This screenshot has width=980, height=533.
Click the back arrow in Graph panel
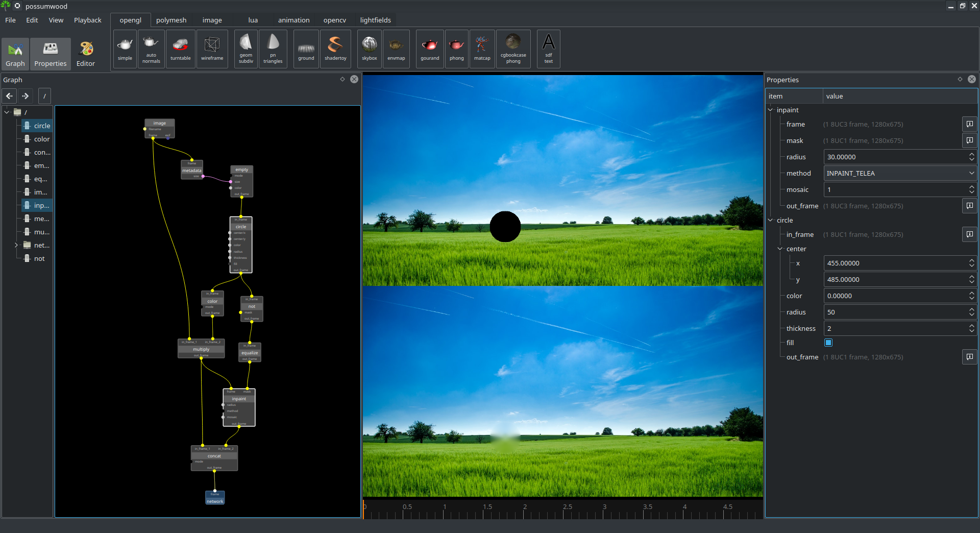point(10,95)
